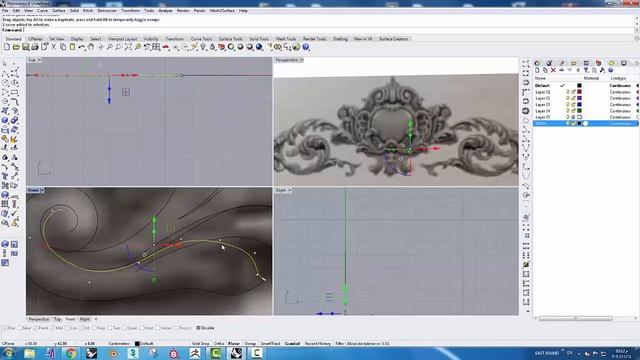Image resolution: width=640 pixels, height=360 pixels.
Task: Toggle the Tan osnap checkbox
Action: [110, 328]
